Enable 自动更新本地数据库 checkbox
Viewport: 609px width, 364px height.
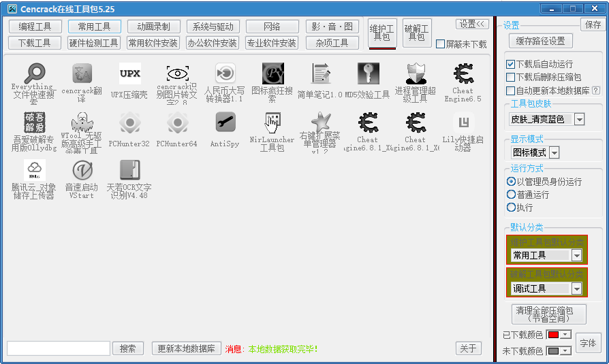(x=511, y=90)
